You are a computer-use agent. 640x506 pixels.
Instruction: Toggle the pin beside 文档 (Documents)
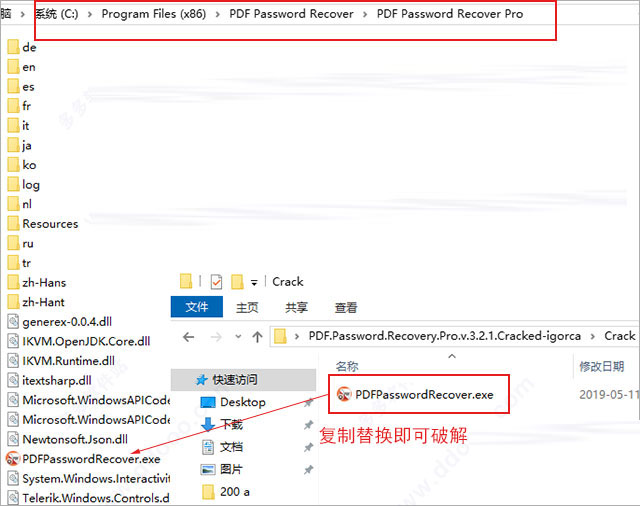[309, 447]
